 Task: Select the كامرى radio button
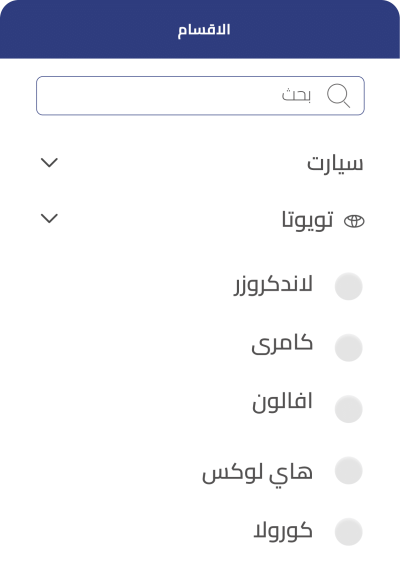pyautogui.click(x=348, y=348)
